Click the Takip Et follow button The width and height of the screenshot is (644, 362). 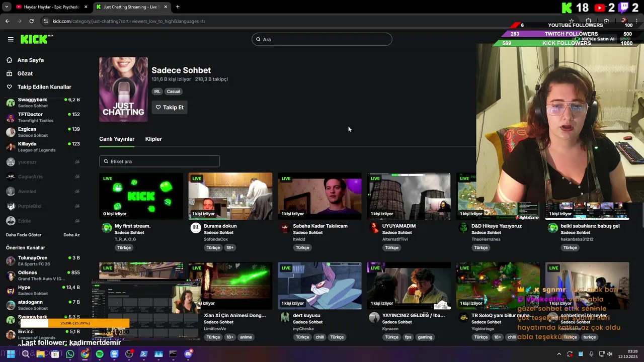[x=170, y=107]
